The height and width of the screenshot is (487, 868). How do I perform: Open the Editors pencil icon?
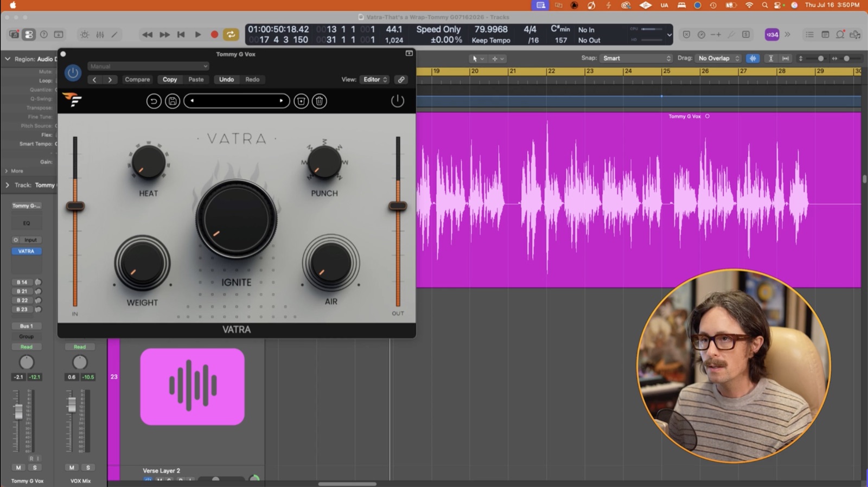coord(114,35)
